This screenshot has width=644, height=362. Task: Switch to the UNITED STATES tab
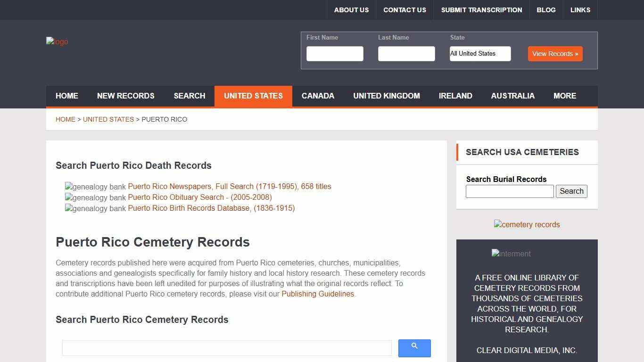click(253, 96)
